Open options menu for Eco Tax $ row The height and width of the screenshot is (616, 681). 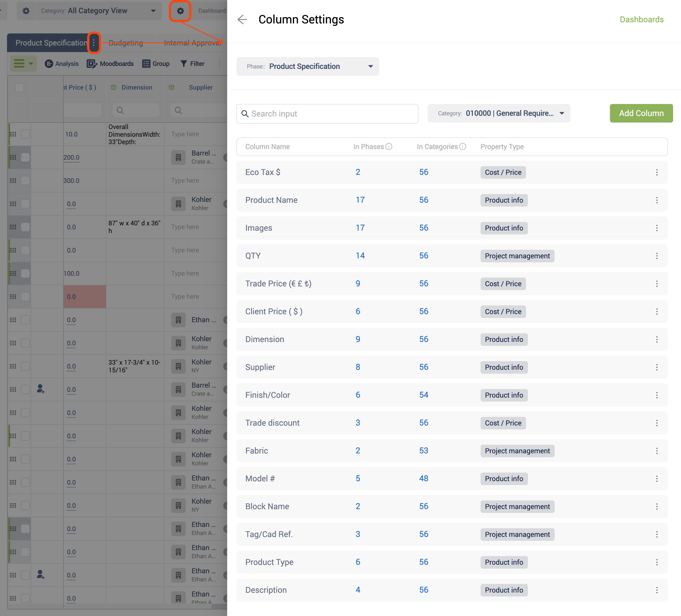coord(657,172)
